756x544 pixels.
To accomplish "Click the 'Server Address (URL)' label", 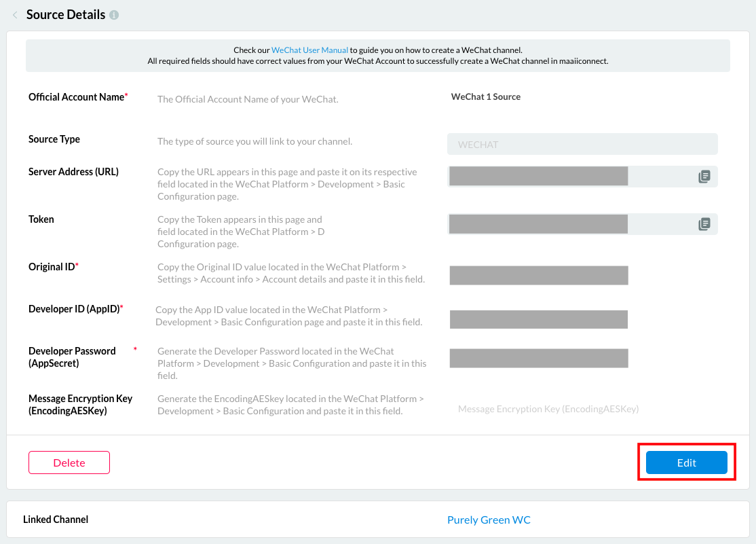I will tap(73, 172).
